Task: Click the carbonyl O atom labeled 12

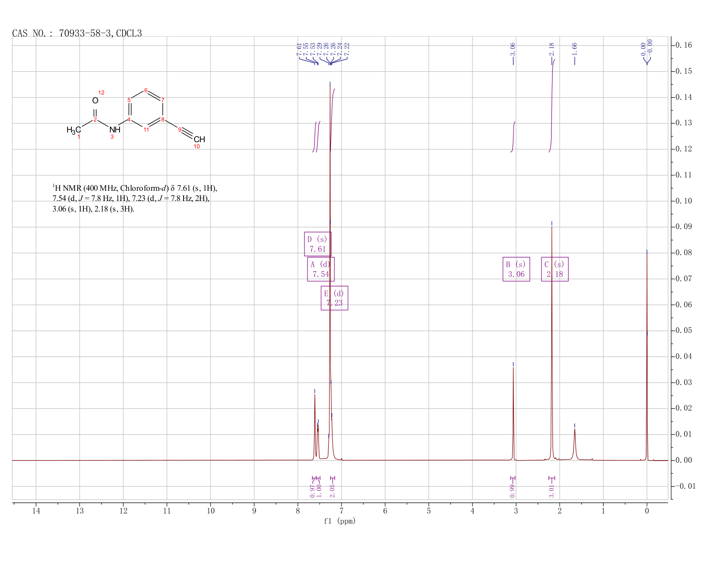Action: pos(95,101)
